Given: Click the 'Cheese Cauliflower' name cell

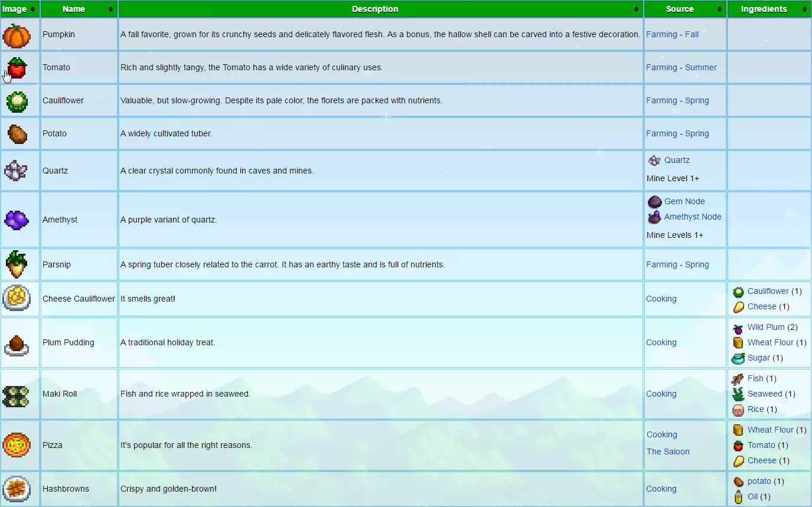Looking at the screenshot, I should click(79, 299).
